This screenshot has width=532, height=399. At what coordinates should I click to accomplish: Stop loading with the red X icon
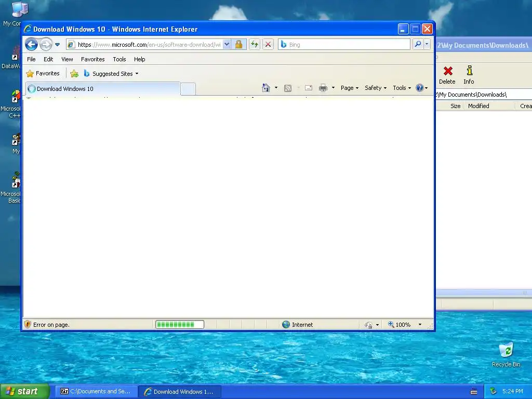coord(268,45)
